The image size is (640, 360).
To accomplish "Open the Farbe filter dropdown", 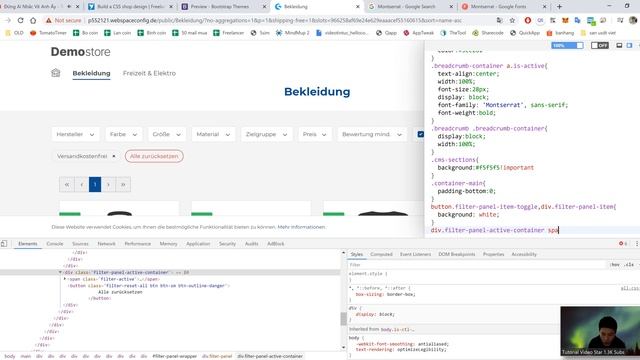I will point(123,134).
